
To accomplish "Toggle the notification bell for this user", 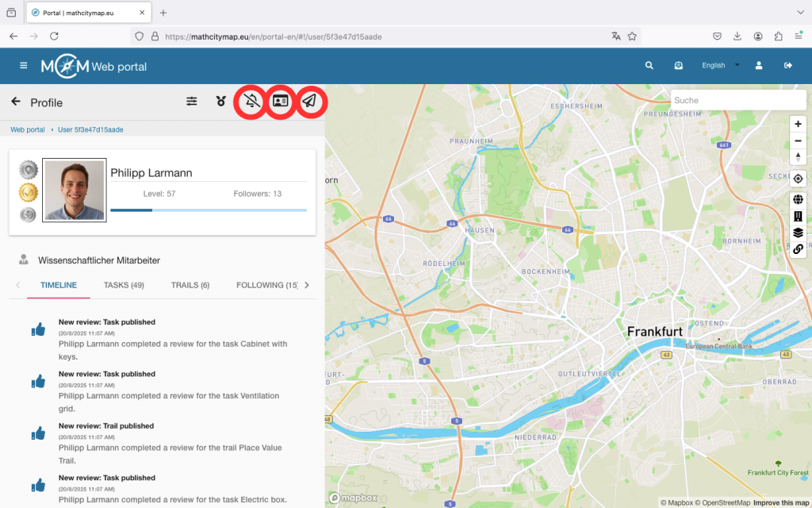I will [x=251, y=102].
